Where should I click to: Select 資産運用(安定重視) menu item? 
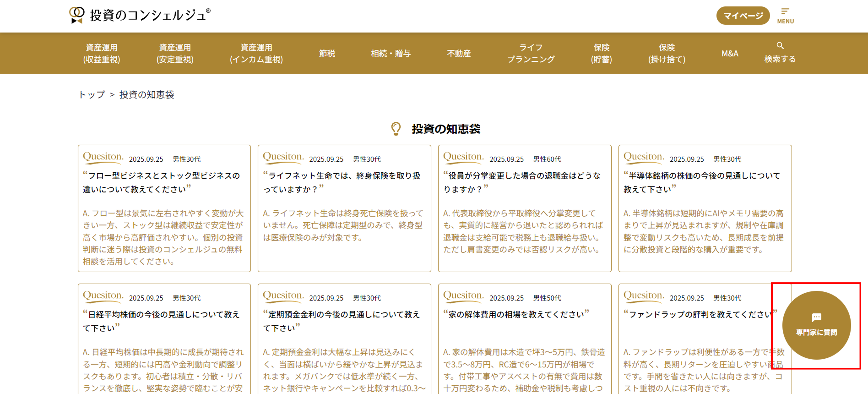(x=175, y=53)
